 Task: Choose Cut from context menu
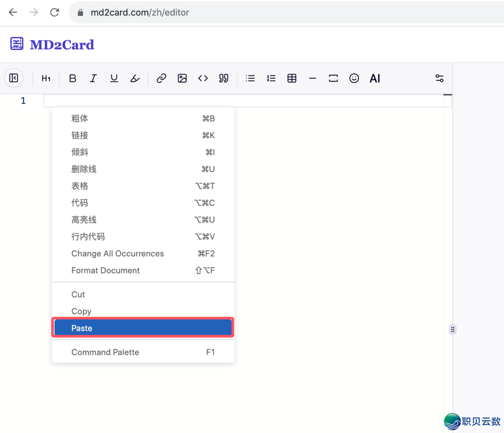click(x=143, y=294)
